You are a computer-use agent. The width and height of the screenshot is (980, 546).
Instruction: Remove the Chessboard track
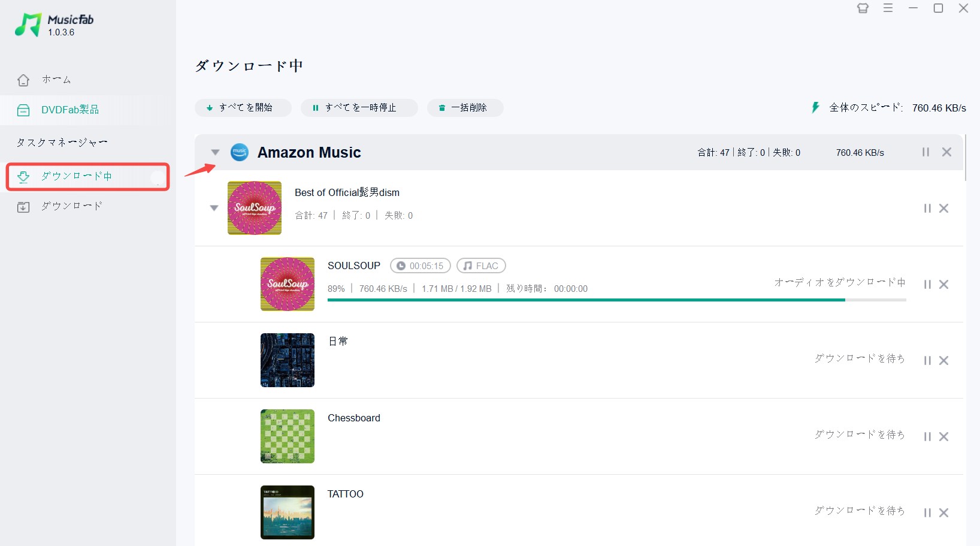944,437
